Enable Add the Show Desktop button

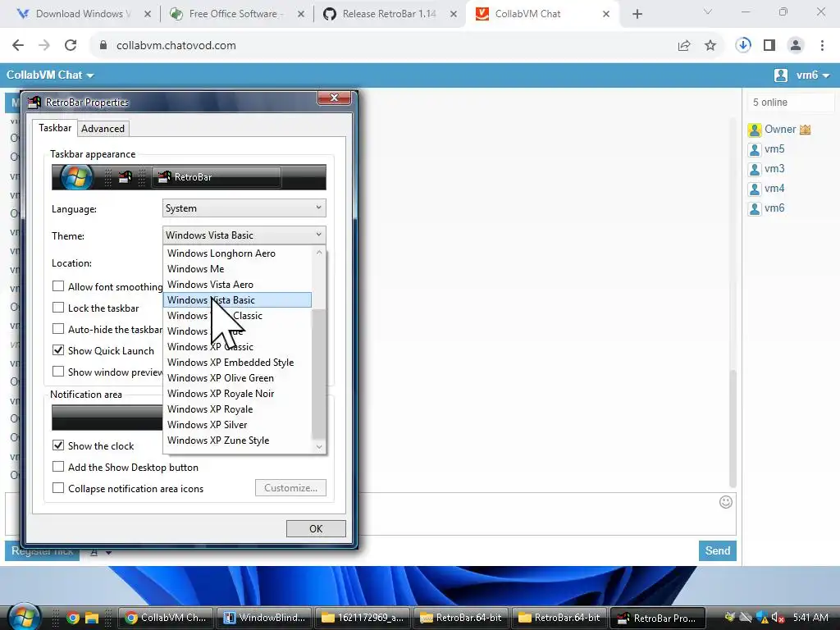58,467
